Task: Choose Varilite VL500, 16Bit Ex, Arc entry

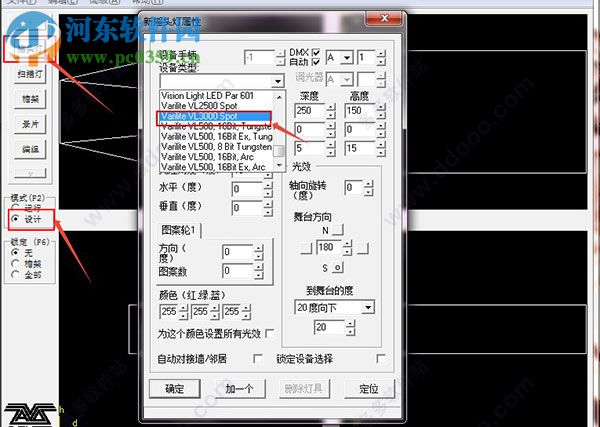Action: [x=216, y=167]
